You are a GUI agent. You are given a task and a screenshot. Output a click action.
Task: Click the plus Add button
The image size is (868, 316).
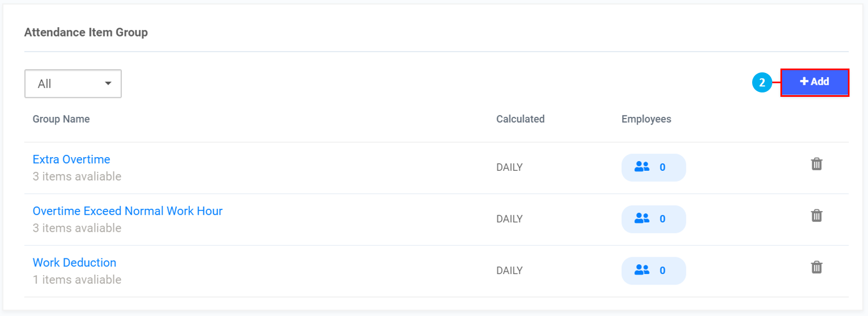click(x=814, y=82)
